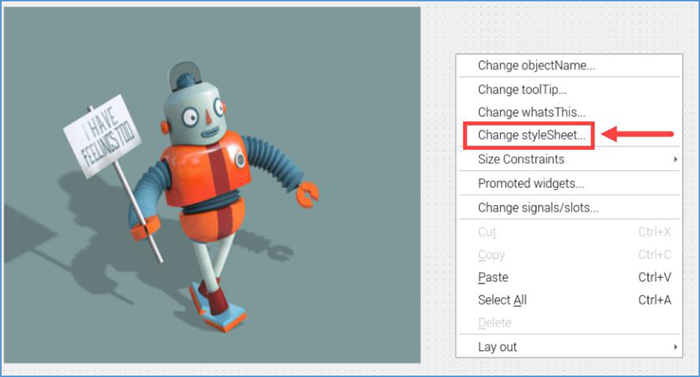
Task: Choose Change toolTip... from context menu
Action: 569,89
